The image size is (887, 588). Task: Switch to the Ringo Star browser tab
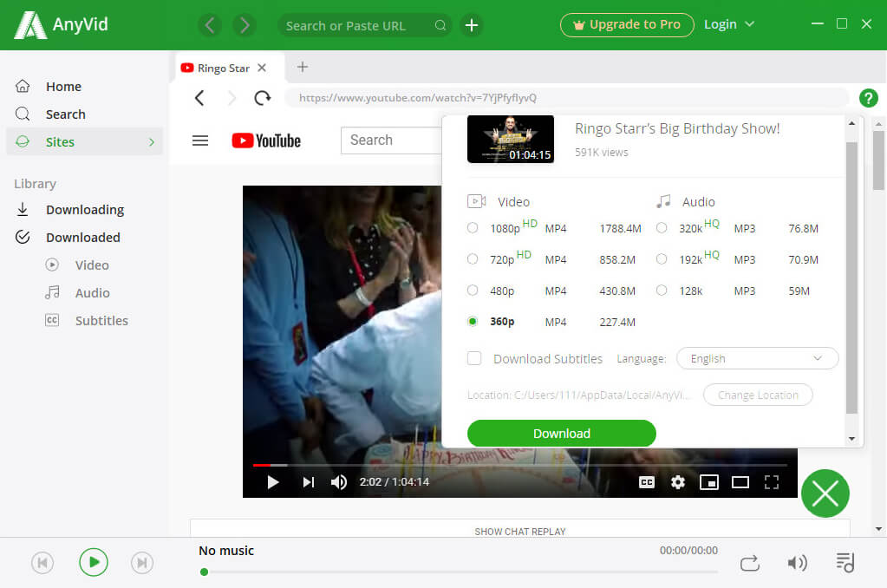click(x=224, y=68)
